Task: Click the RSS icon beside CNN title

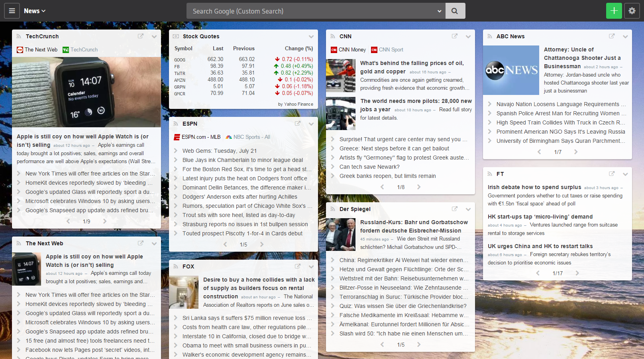Action: click(333, 36)
